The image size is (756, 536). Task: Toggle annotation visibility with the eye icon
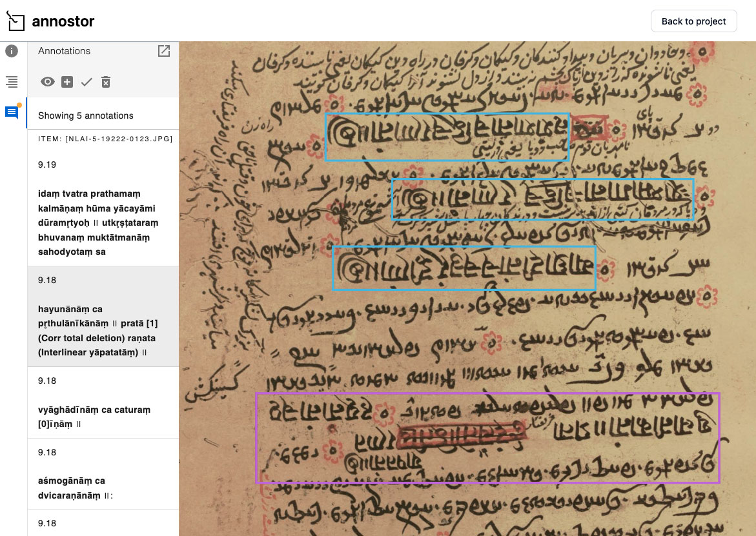(x=47, y=82)
